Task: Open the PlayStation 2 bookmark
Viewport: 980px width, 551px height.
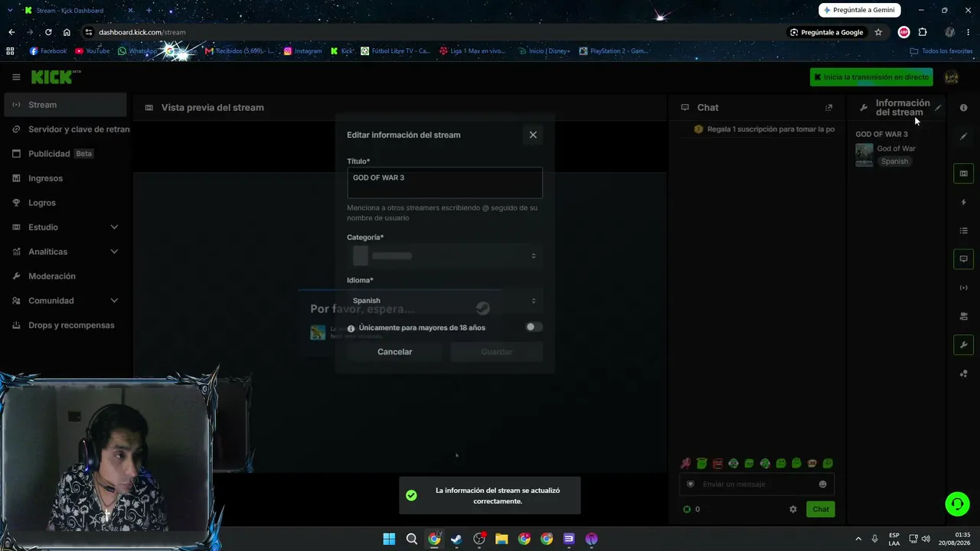Action: click(614, 51)
